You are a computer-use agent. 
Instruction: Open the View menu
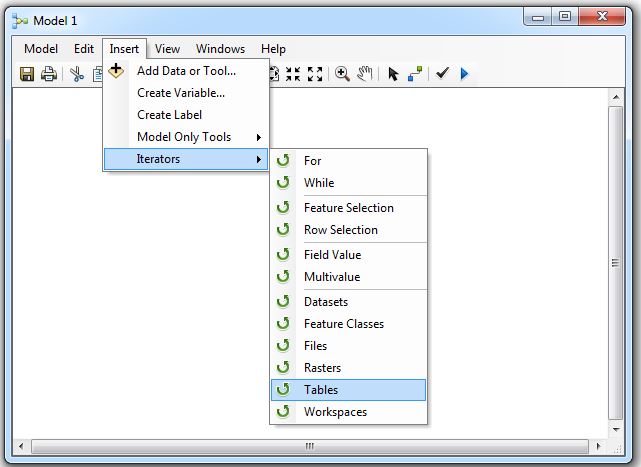click(167, 49)
